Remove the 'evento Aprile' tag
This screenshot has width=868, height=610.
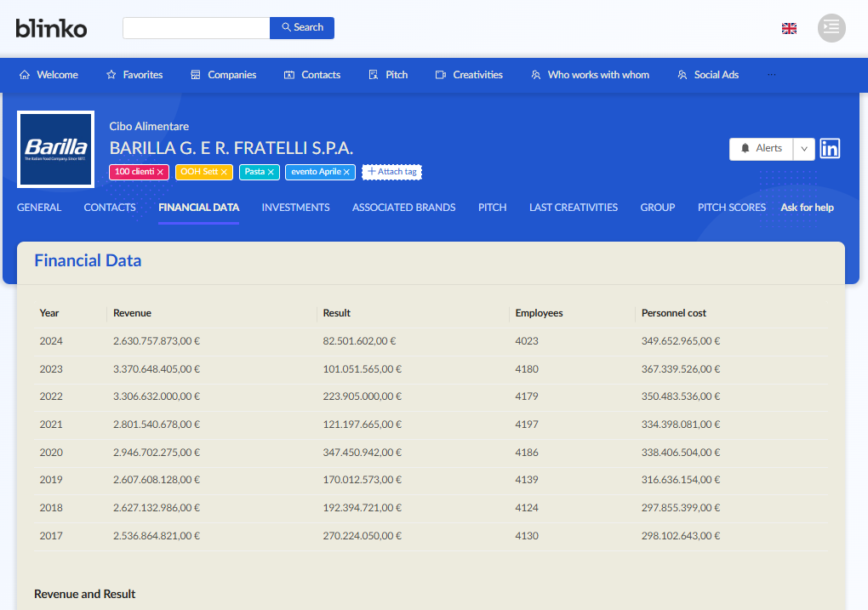coord(346,172)
